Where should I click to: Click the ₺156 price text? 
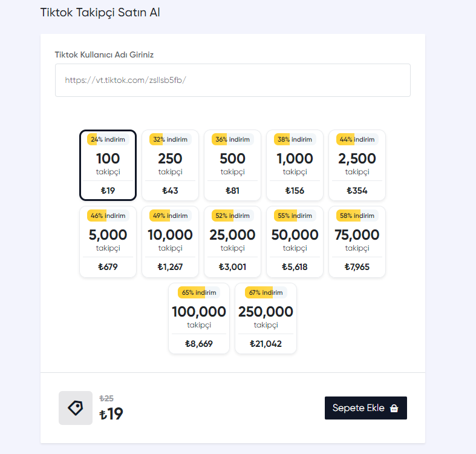point(295,191)
